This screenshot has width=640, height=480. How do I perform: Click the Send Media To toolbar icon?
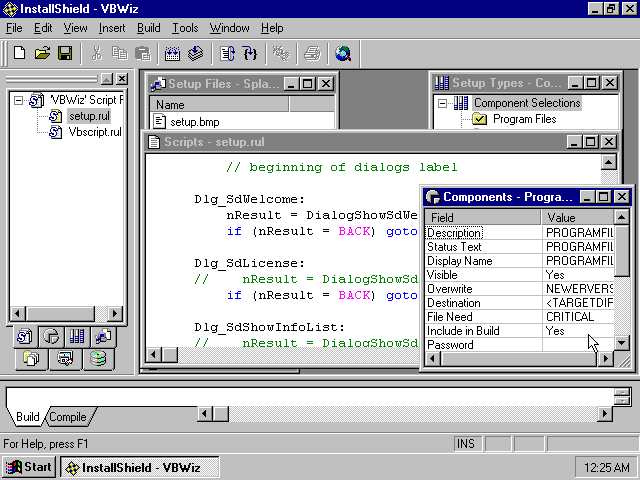pos(196,53)
